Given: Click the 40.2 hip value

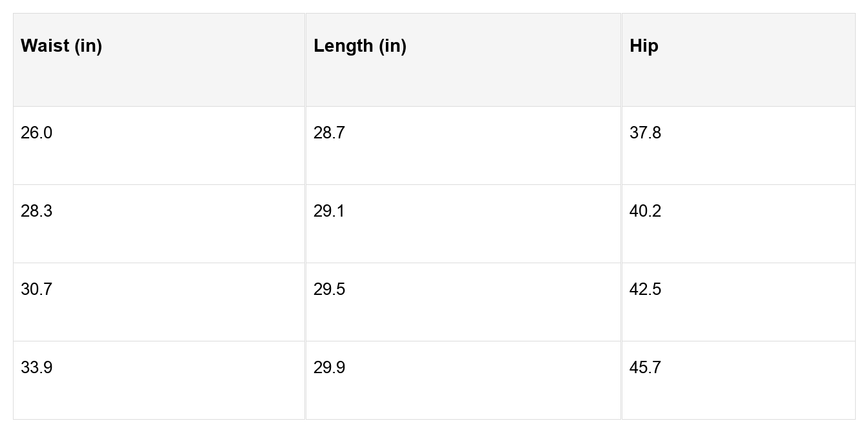Looking at the screenshot, I should click(646, 211).
